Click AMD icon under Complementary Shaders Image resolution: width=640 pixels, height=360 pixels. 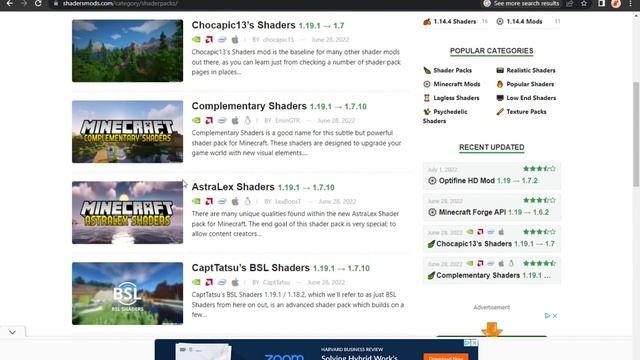[209, 120]
